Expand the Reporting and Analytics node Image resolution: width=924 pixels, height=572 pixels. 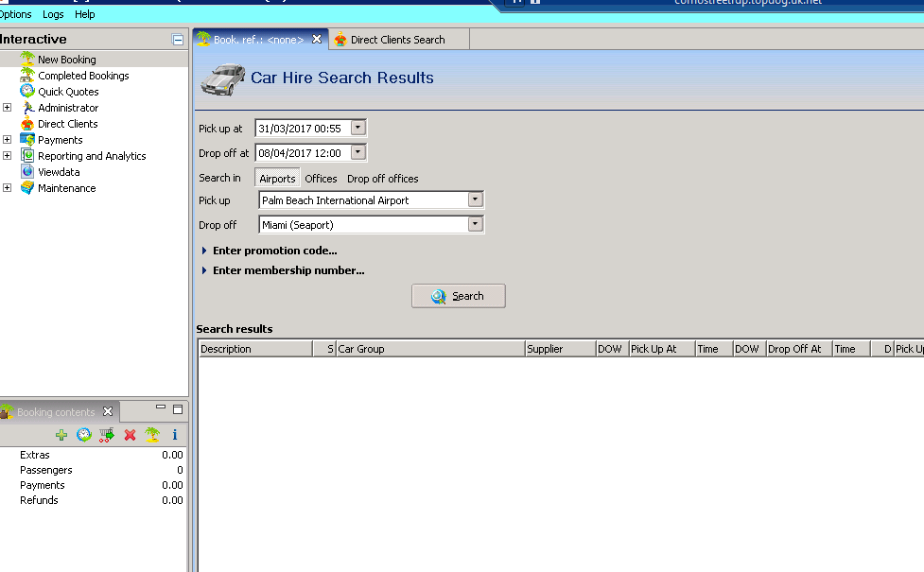7,155
